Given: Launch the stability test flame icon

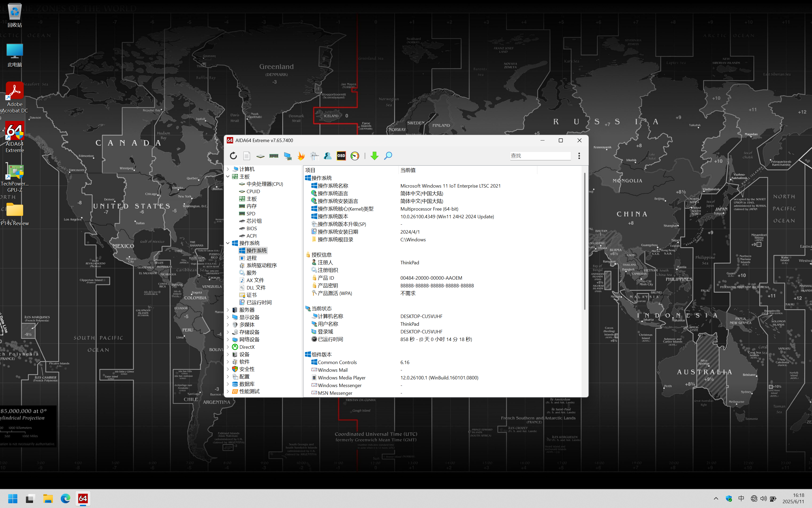Looking at the screenshot, I should tap(301, 156).
